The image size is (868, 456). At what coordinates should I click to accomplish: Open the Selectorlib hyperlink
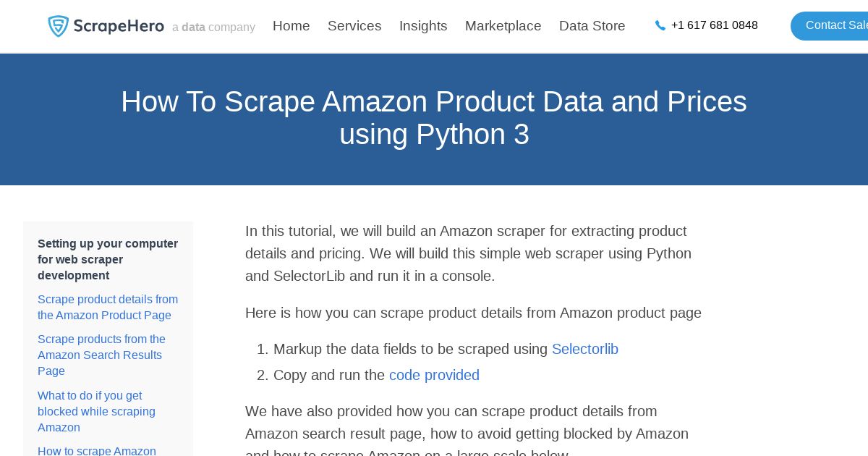coord(585,349)
